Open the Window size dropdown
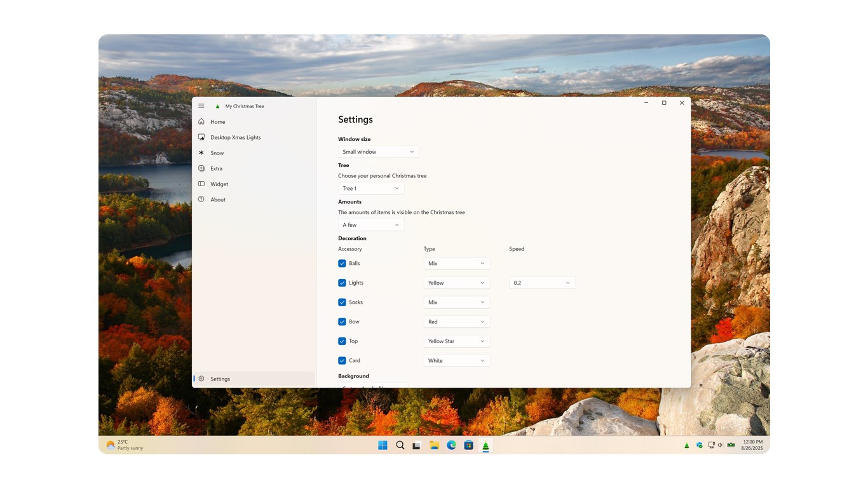 pos(378,151)
